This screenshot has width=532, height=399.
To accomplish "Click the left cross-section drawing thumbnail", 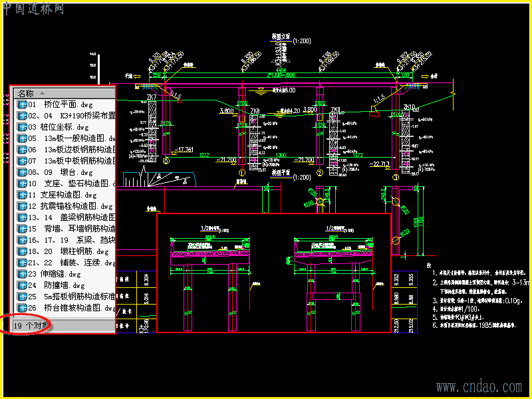I will [x=210, y=278].
